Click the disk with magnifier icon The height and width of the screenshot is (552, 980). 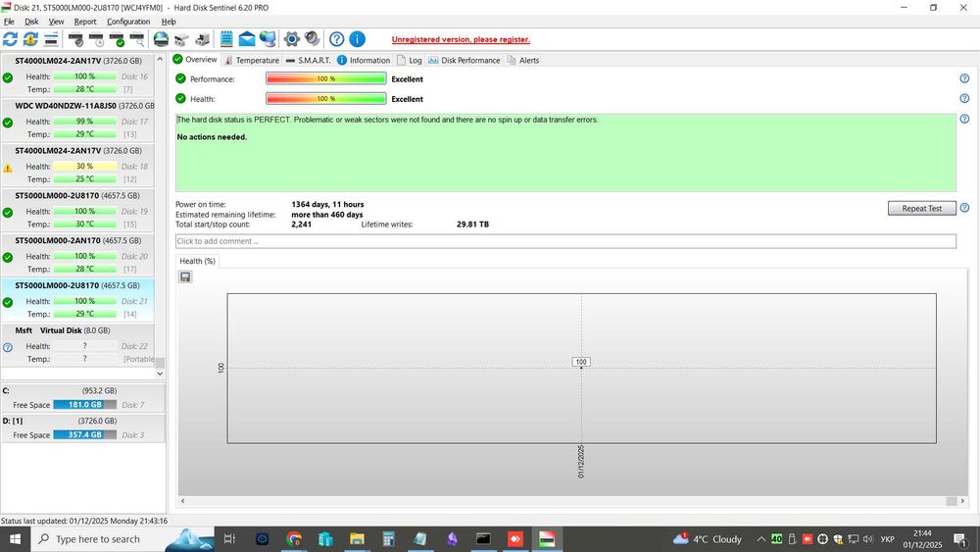[x=137, y=39]
